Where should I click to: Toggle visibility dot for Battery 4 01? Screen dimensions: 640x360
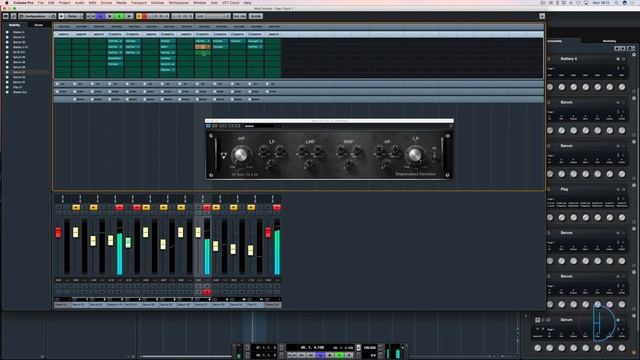pos(7,47)
